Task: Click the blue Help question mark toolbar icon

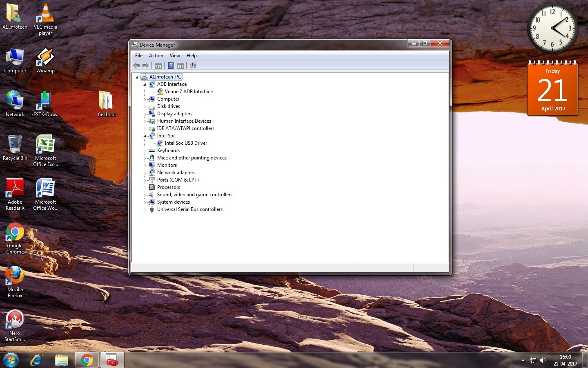Action: tap(171, 65)
